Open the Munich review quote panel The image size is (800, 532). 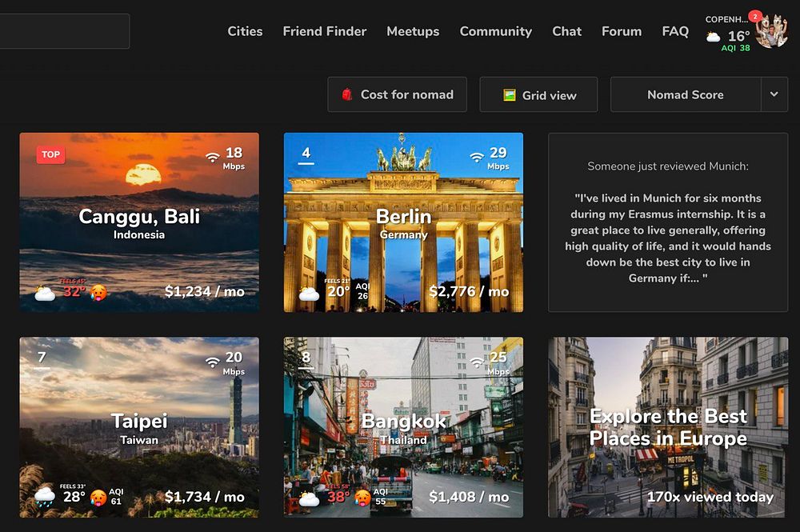point(668,222)
